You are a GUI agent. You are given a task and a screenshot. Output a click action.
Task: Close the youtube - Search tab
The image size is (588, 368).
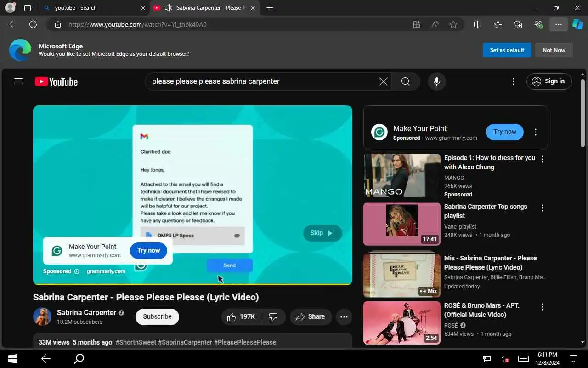[143, 8]
